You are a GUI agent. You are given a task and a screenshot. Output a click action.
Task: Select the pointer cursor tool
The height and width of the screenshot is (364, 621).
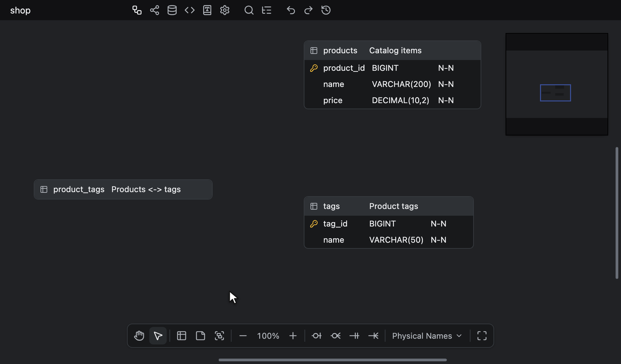click(x=158, y=336)
